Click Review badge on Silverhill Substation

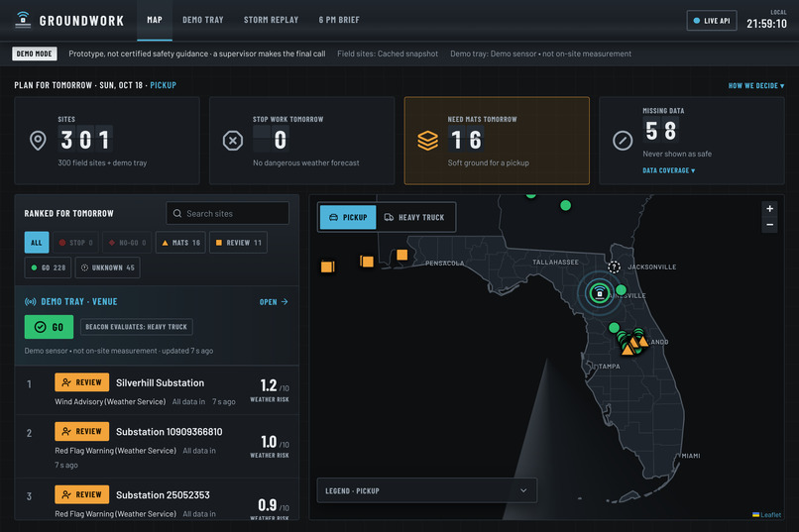(81, 382)
